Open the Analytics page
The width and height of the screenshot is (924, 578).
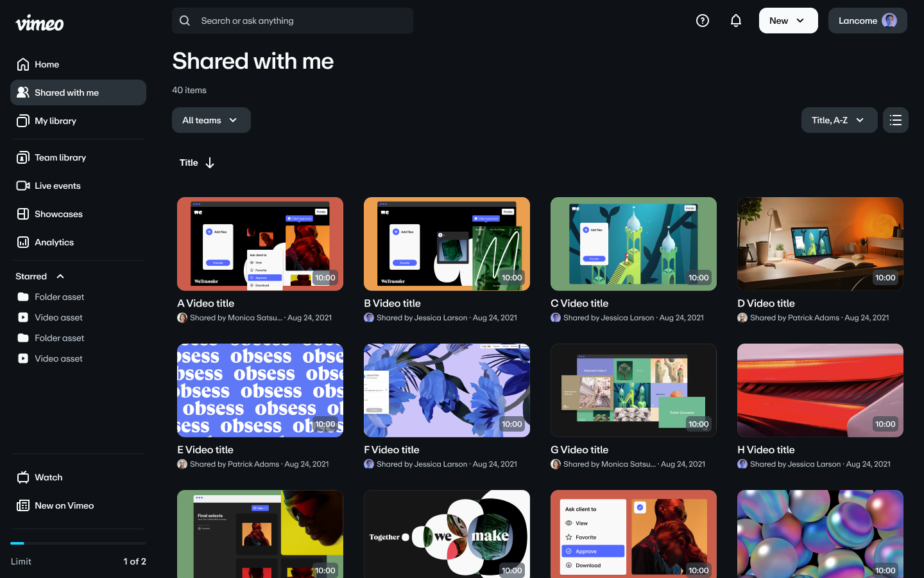tap(54, 242)
